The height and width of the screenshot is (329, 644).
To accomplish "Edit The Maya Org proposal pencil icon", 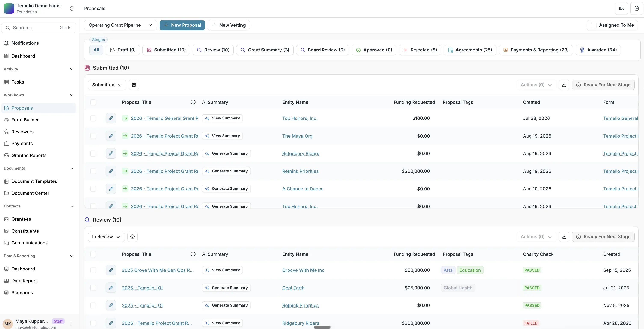I will pyautogui.click(x=111, y=136).
